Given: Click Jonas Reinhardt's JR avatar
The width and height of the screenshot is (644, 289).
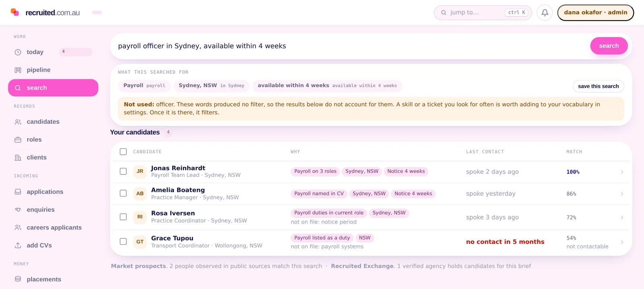Looking at the screenshot, I should coord(140,171).
